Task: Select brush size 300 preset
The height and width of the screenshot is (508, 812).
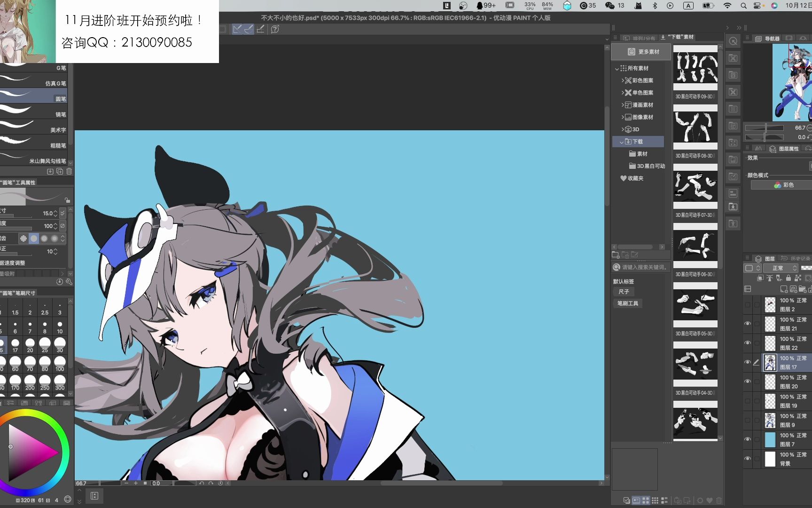Action: coord(60,383)
